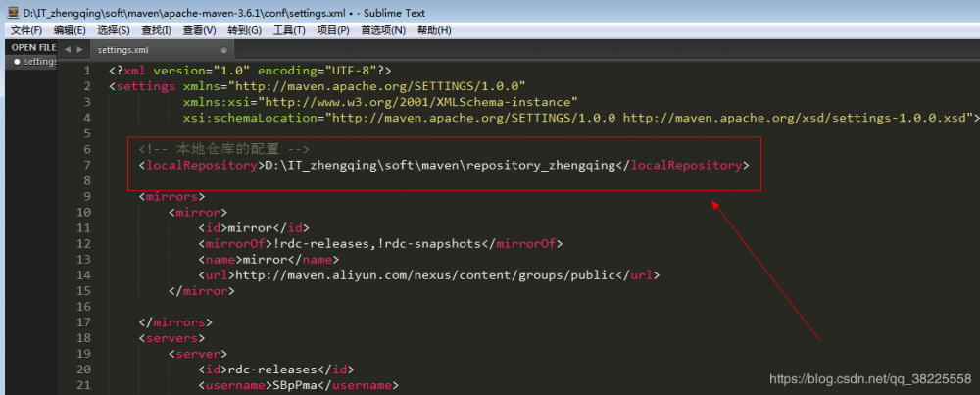Click unsaved dot on settings.xml tab
Viewport: 980px width, 395px height.
point(223,50)
